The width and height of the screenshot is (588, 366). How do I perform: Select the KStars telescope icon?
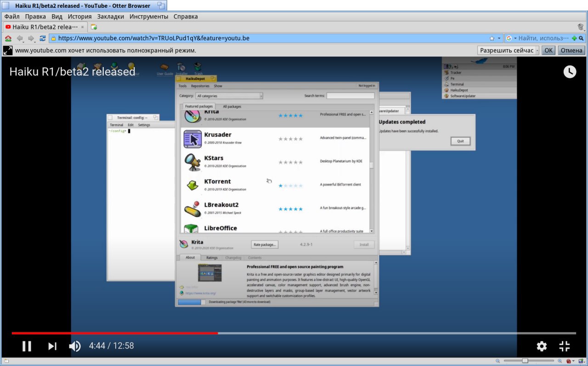[x=192, y=162]
